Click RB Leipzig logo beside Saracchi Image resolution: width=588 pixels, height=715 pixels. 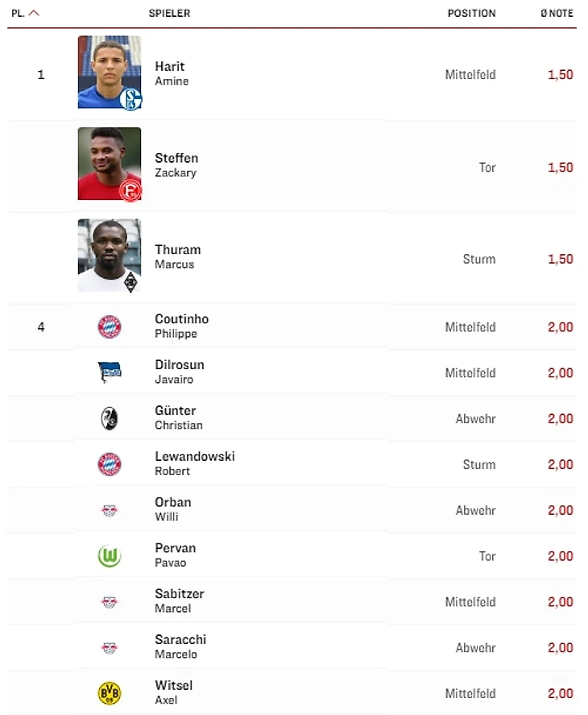click(110, 648)
